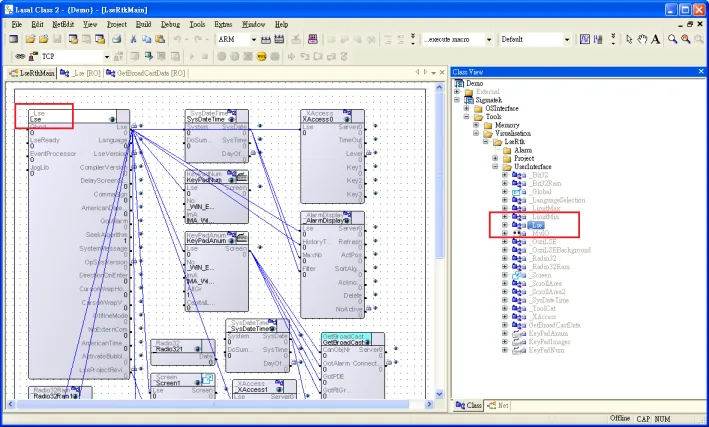This screenshot has width=709, height=427.
Task: Select the hand pan tool
Action: (x=642, y=39)
